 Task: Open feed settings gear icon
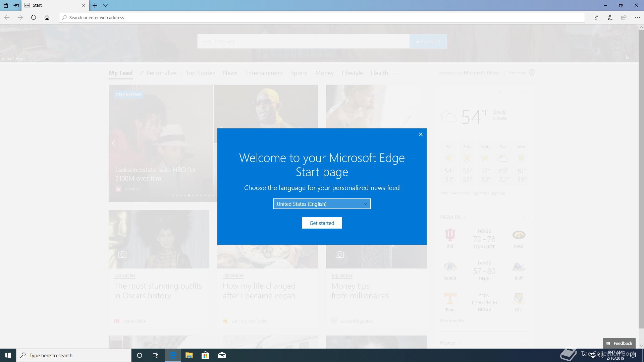(x=532, y=72)
